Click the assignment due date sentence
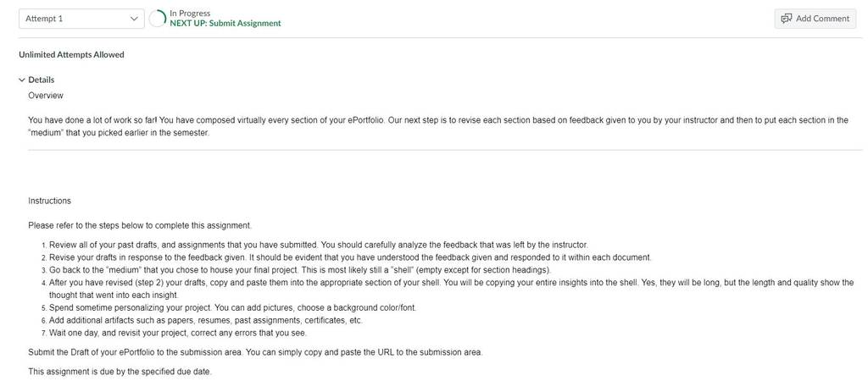 click(120, 371)
